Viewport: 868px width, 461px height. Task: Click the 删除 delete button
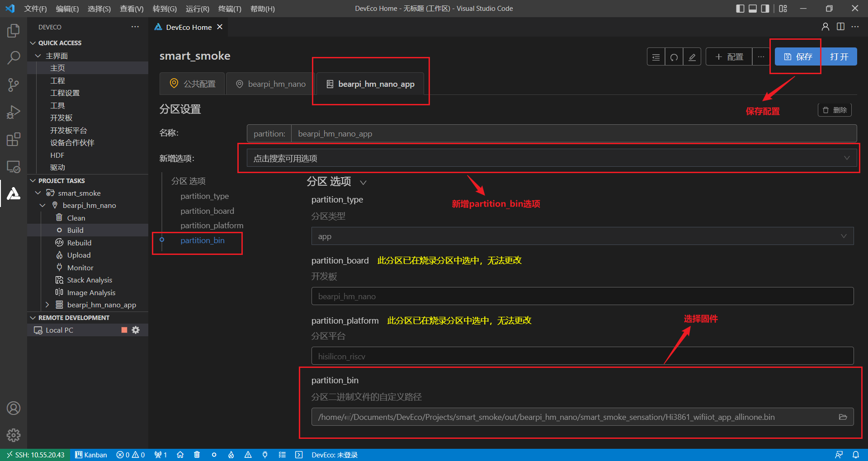point(835,110)
